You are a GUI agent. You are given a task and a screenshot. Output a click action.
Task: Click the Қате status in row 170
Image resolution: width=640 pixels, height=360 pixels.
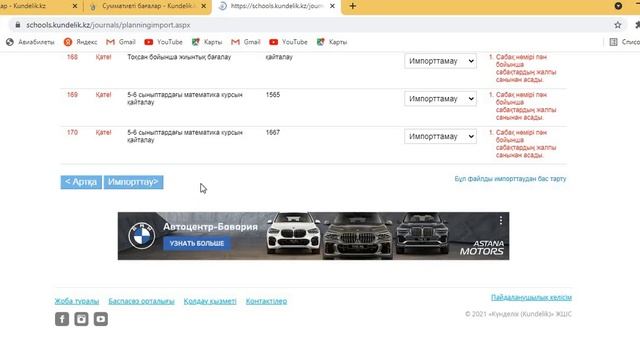103,132
